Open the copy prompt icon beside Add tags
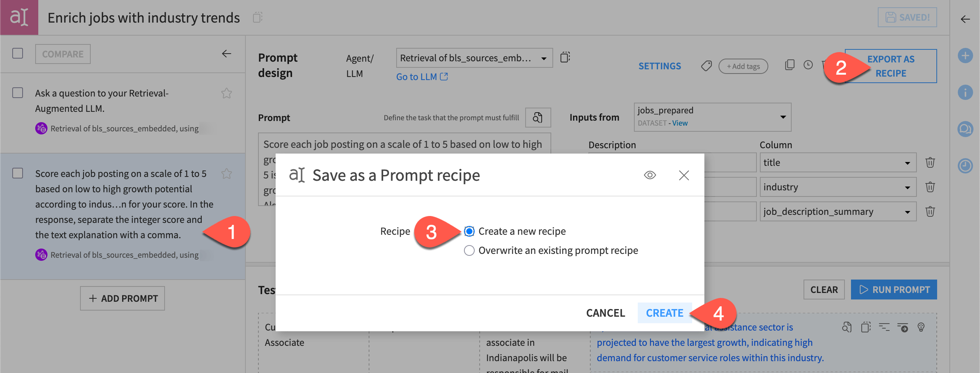 [790, 65]
